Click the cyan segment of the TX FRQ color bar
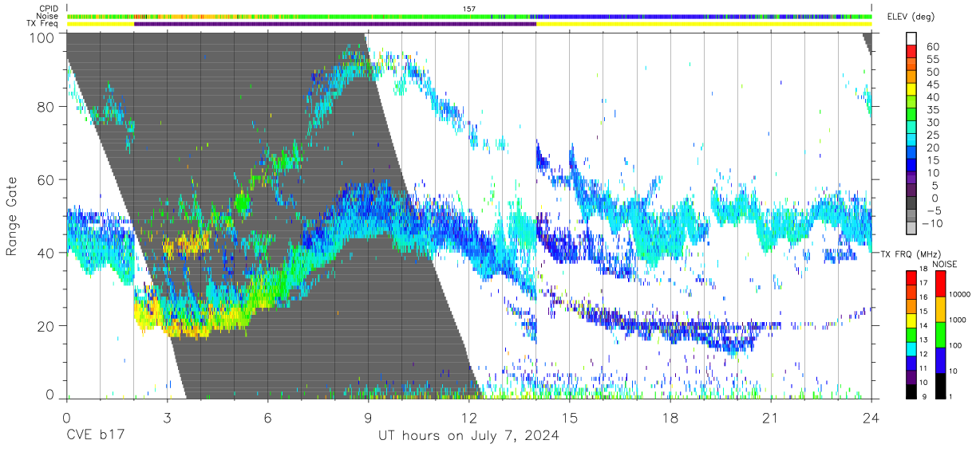Screen dimensions: 980x452 (911, 349)
